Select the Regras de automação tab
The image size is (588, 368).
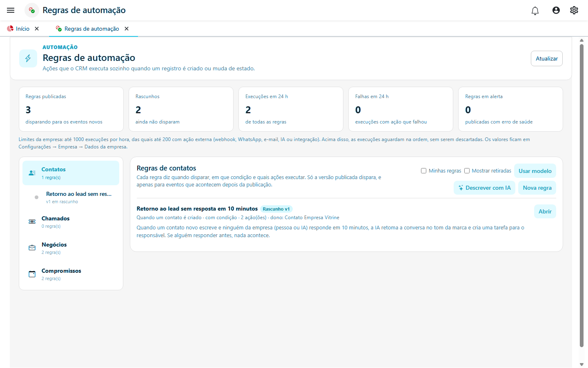point(92,29)
